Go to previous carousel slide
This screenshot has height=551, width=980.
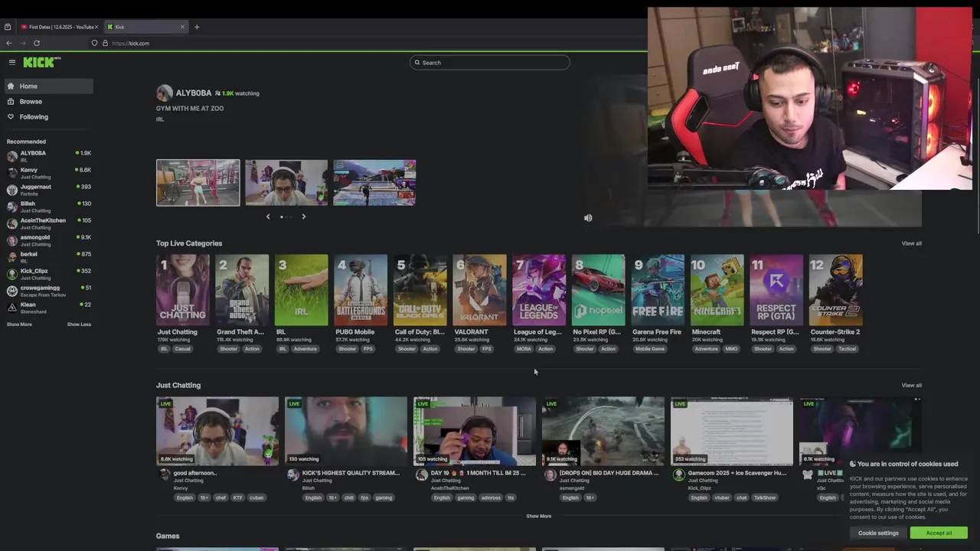(268, 217)
